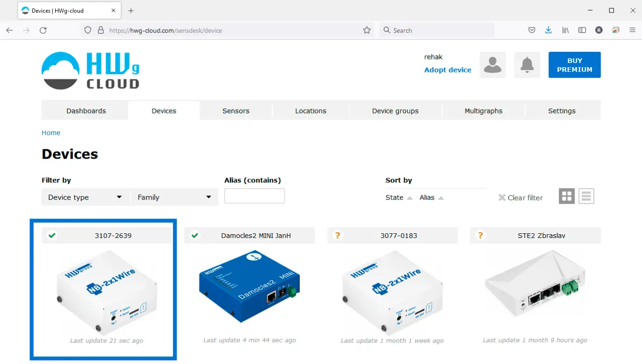Focus the Alias (contains) text field

[x=255, y=196]
